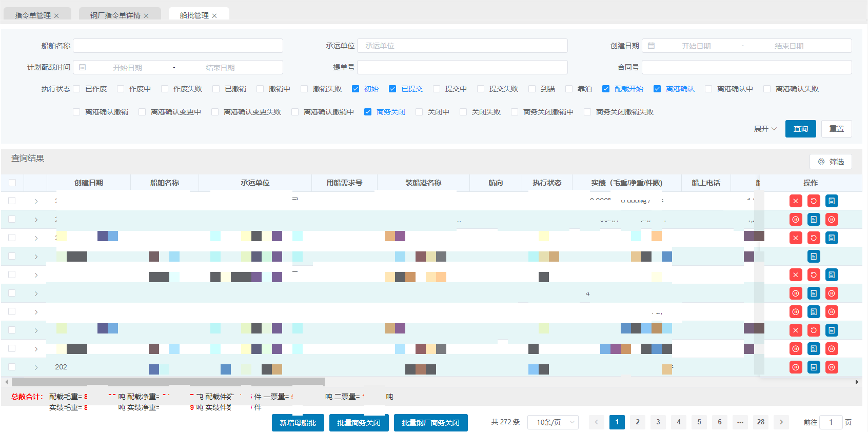The width and height of the screenshot is (868, 432).
Task: Uncheck the 商务关闭 status checkbox
Action: click(368, 112)
